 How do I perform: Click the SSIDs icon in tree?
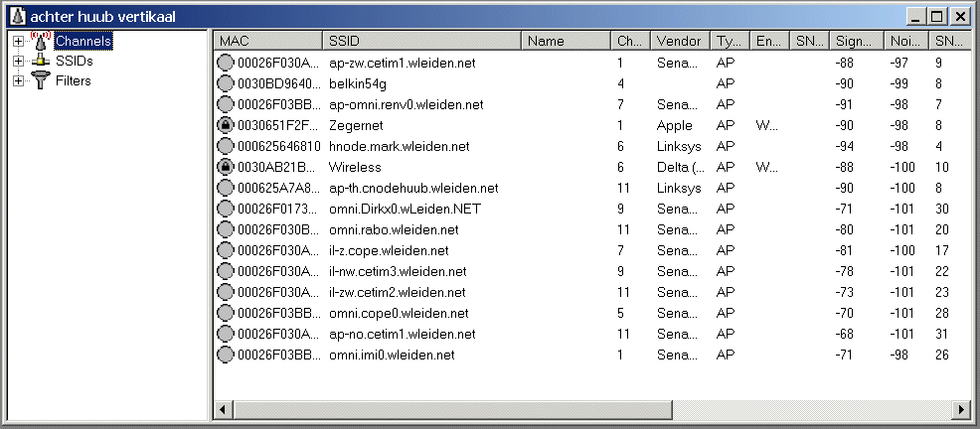41,61
